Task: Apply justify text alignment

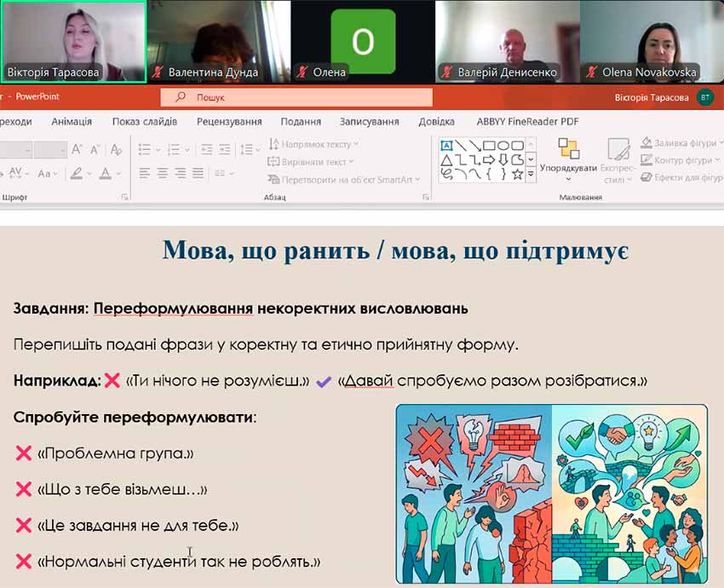Action: pyautogui.click(x=198, y=173)
